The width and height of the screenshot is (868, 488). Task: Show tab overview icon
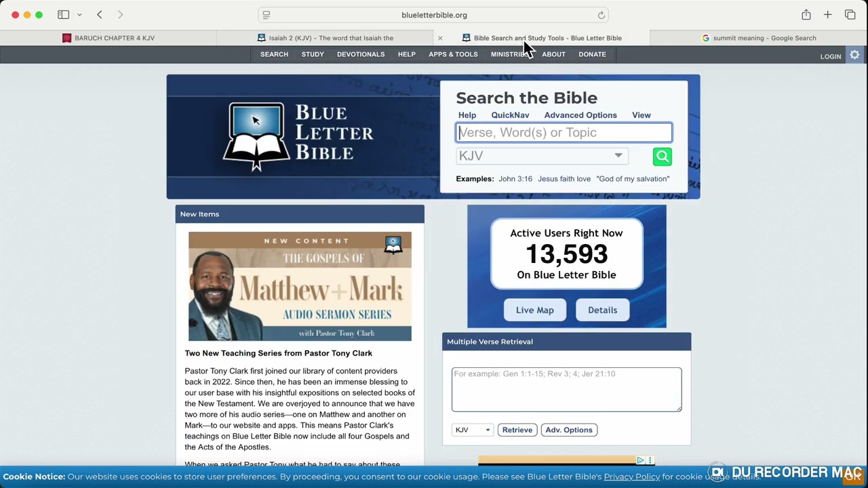click(x=850, y=15)
